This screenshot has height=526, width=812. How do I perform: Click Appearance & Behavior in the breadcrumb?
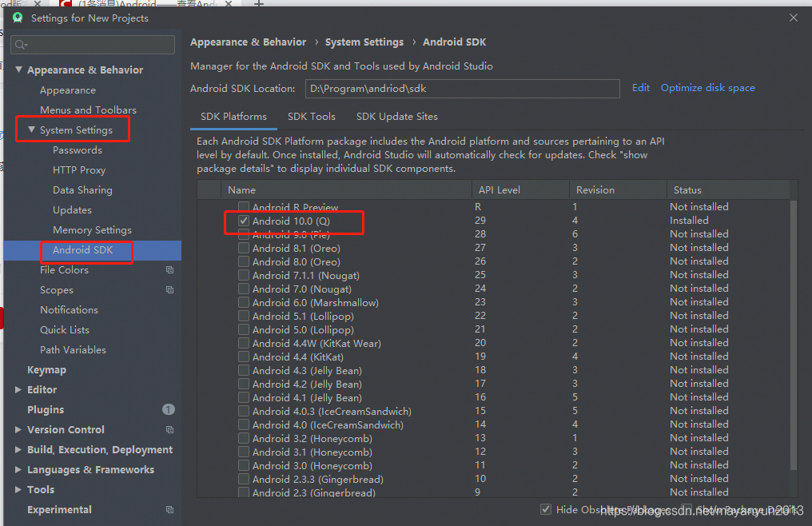(x=248, y=42)
